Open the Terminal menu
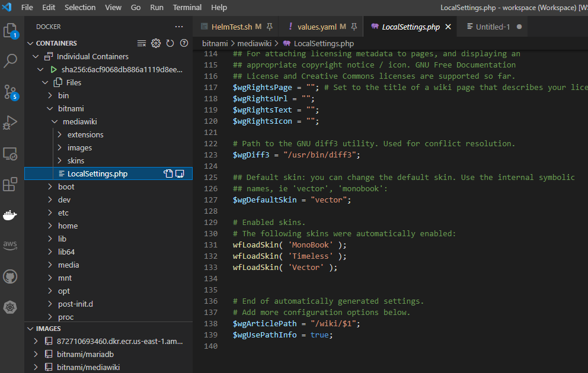Screen dimensions: 588x373 [187, 7]
